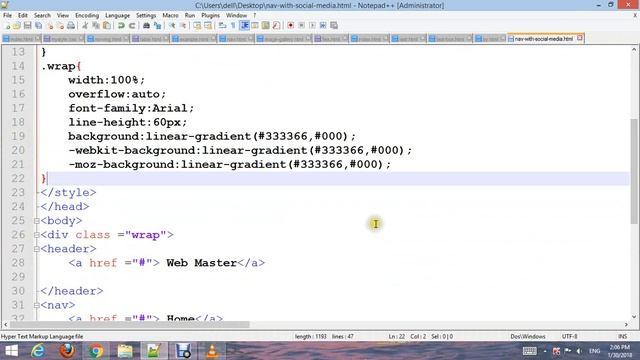Open the Settings menu
Image resolution: width=640 pixels, height=360 pixels.
tap(146, 16)
